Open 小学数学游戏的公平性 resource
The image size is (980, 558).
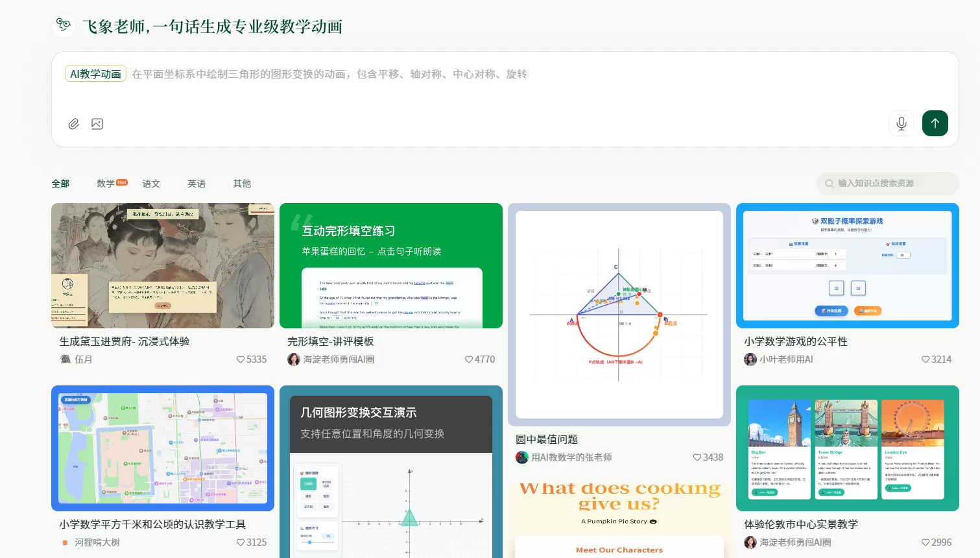tap(848, 265)
